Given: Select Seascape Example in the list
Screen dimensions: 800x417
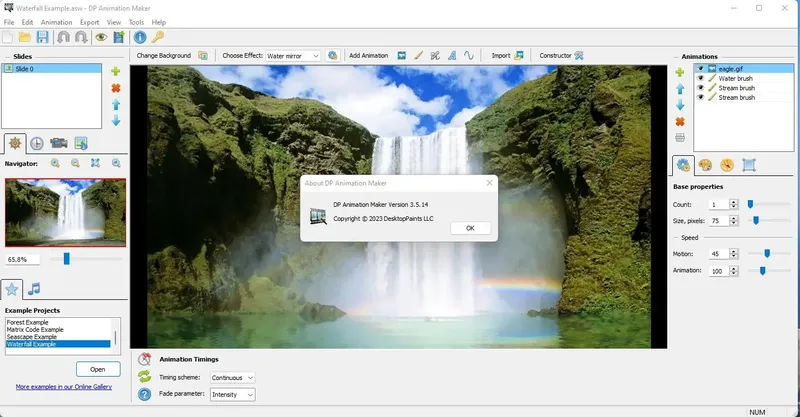Looking at the screenshot, I should tap(32, 337).
